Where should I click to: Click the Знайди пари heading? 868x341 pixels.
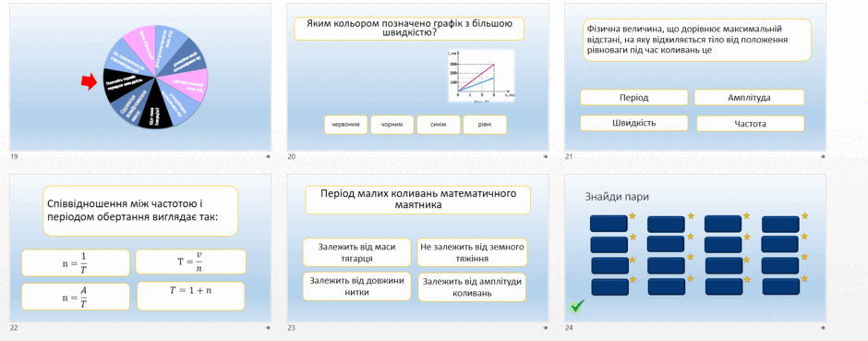pos(617,197)
